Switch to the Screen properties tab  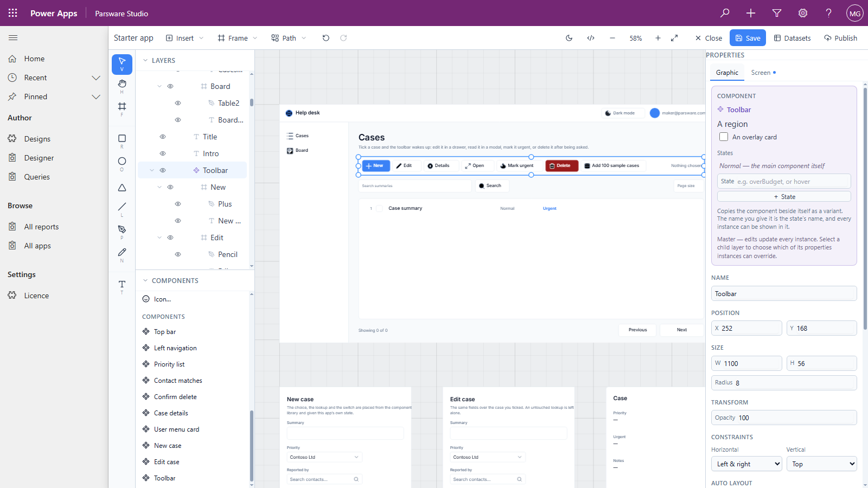tap(763, 73)
